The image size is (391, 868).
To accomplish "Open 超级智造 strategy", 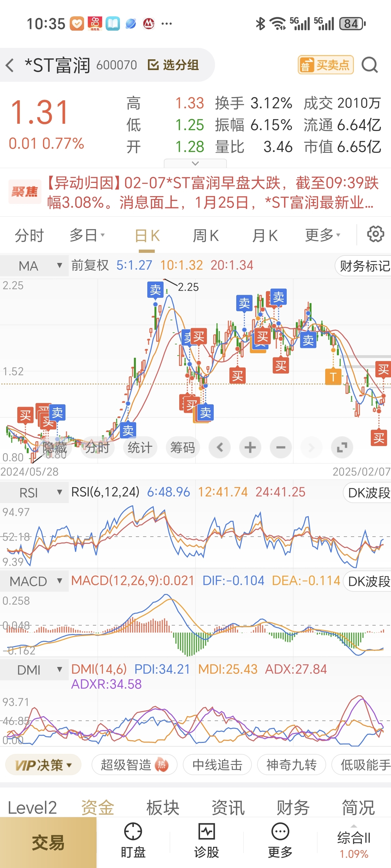I will [135, 765].
